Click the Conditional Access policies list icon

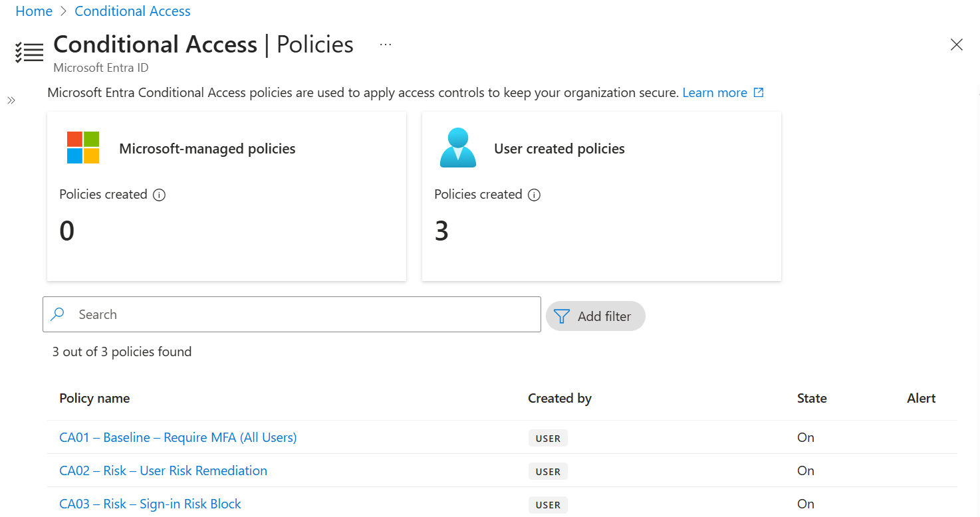tap(29, 52)
